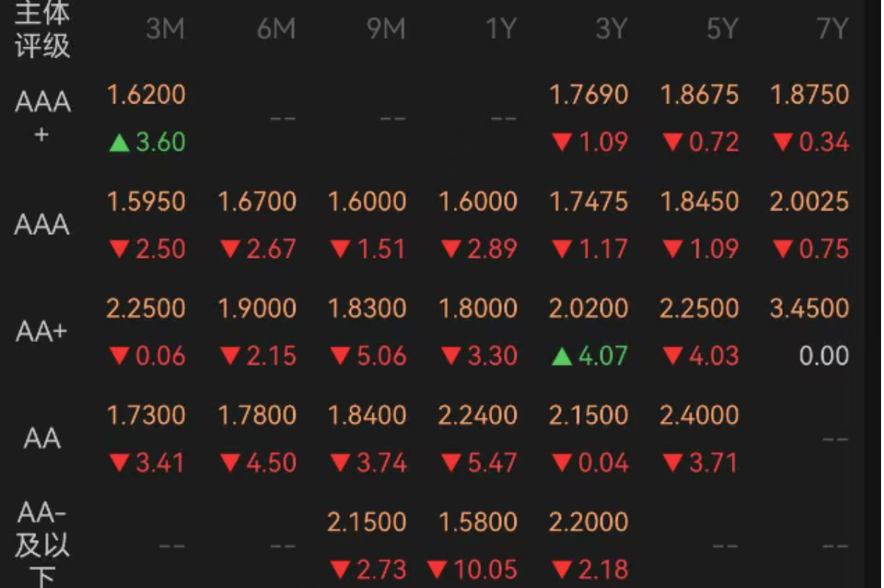The image size is (884, 588).
Task: Open the AA+ 7Y yield 3.4500
Action: (x=809, y=309)
